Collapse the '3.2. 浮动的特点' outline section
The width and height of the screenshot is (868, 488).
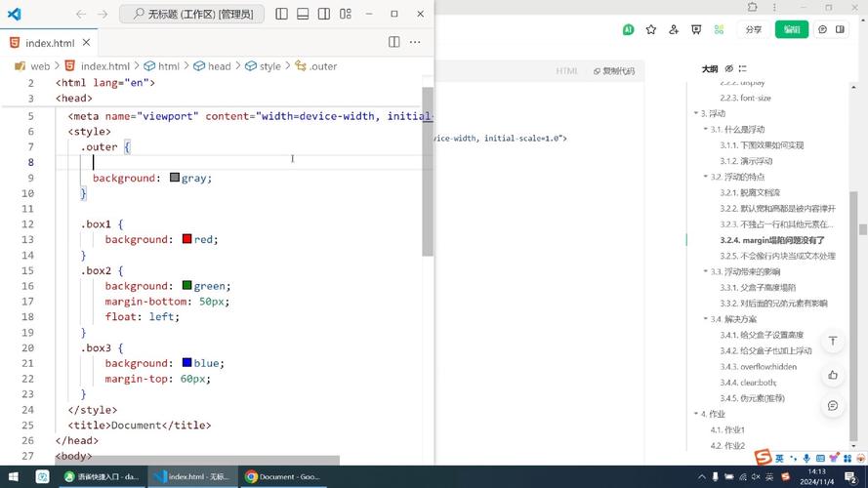(x=705, y=177)
